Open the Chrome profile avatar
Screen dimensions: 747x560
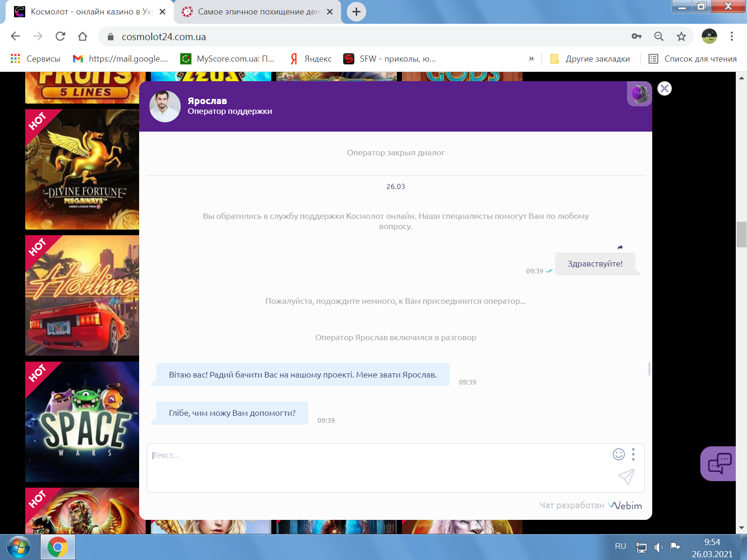coord(709,36)
